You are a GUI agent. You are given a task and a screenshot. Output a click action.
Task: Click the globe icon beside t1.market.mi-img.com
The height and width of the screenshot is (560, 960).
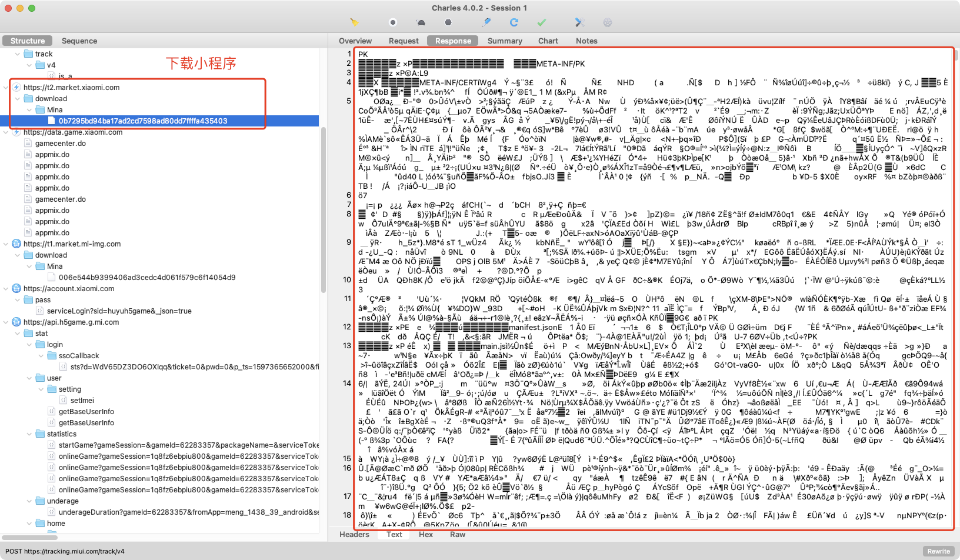pyautogui.click(x=17, y=244)
